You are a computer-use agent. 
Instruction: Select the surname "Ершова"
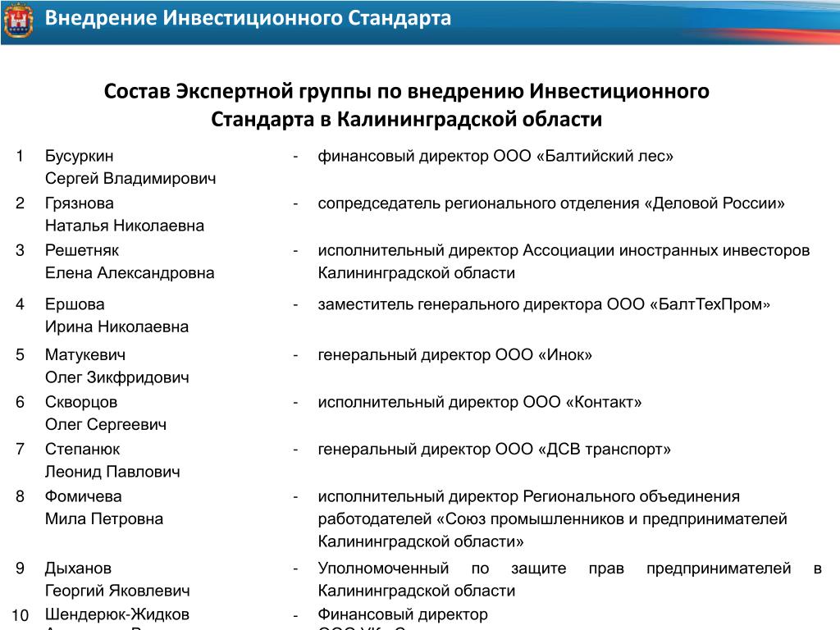pyautogui.click(x=75, y=304)
